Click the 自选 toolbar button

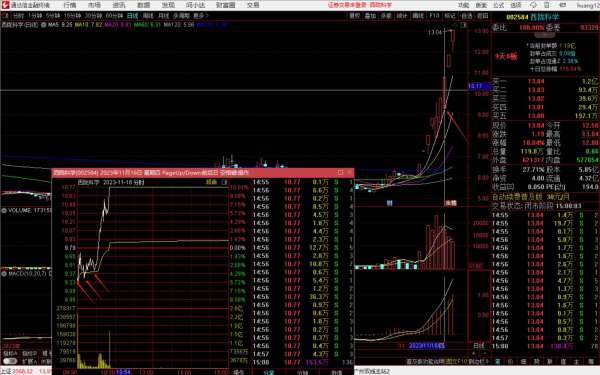tap(466, 16)
